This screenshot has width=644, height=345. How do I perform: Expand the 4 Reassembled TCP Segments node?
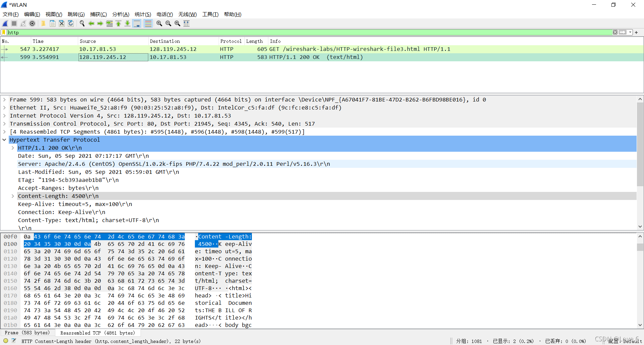[x=4, y=132]
